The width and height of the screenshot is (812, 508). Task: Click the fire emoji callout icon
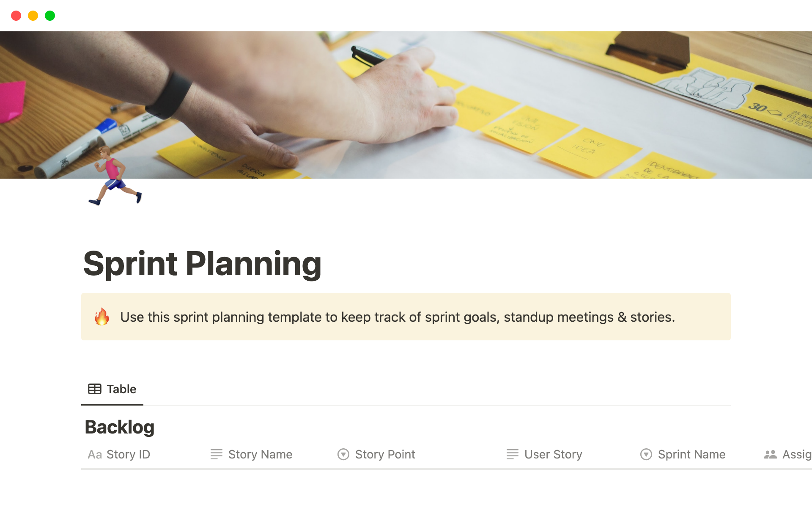(102, 317)
